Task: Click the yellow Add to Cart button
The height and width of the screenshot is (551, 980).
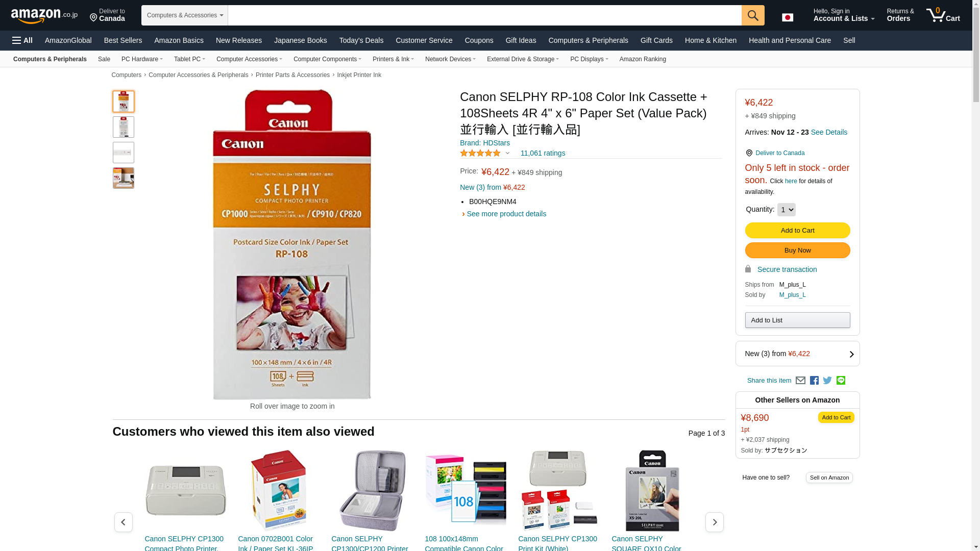Action: 797,231
